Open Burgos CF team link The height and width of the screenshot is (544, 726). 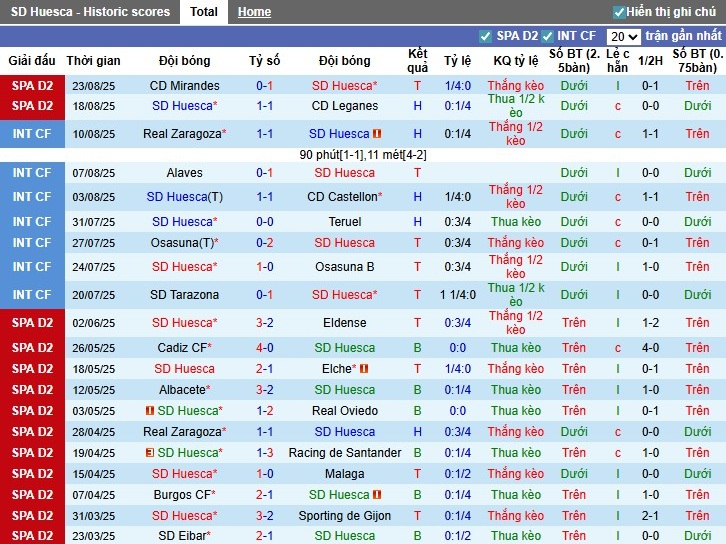[x=184, y=494]
